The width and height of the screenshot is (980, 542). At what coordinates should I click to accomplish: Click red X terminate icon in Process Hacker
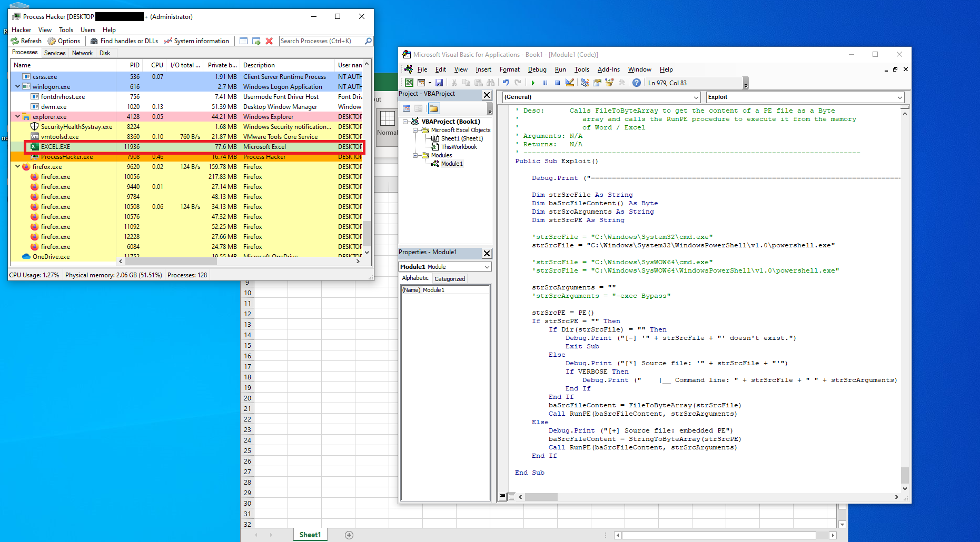269,41
